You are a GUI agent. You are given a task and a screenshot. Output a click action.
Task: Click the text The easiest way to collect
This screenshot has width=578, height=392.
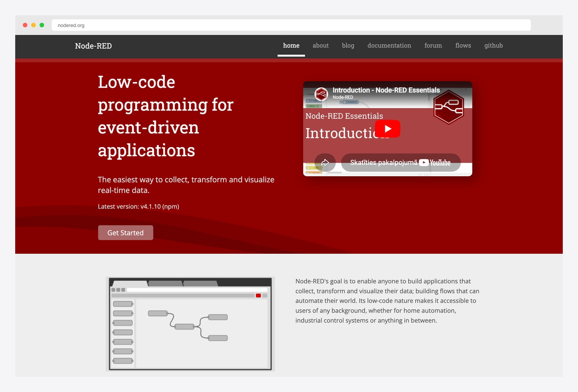[x=186, y=185]
